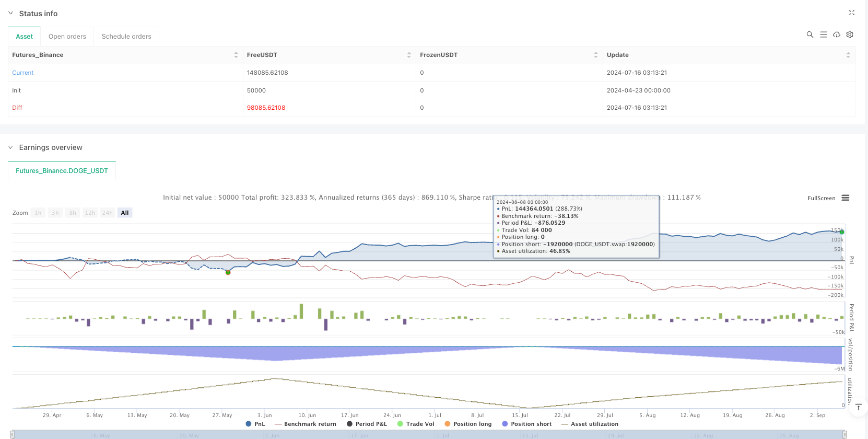Click the FreeUSDT value 148085.62108
The image size is (868, 439).
click(x=267, y=73)
